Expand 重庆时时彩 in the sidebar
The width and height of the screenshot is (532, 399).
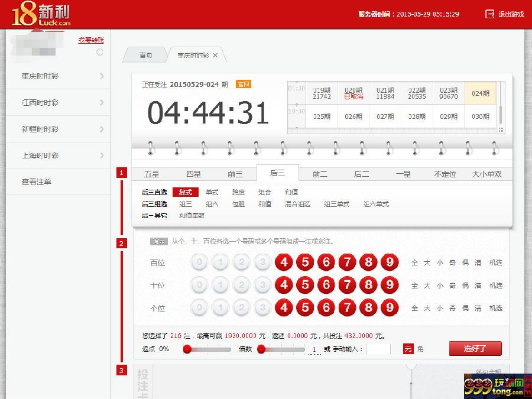point(59,76)
